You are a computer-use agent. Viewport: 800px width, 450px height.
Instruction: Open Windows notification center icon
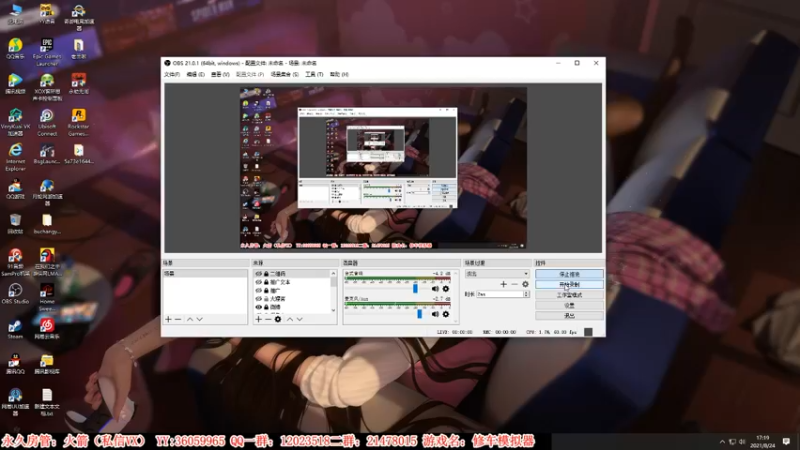[786, 442]
